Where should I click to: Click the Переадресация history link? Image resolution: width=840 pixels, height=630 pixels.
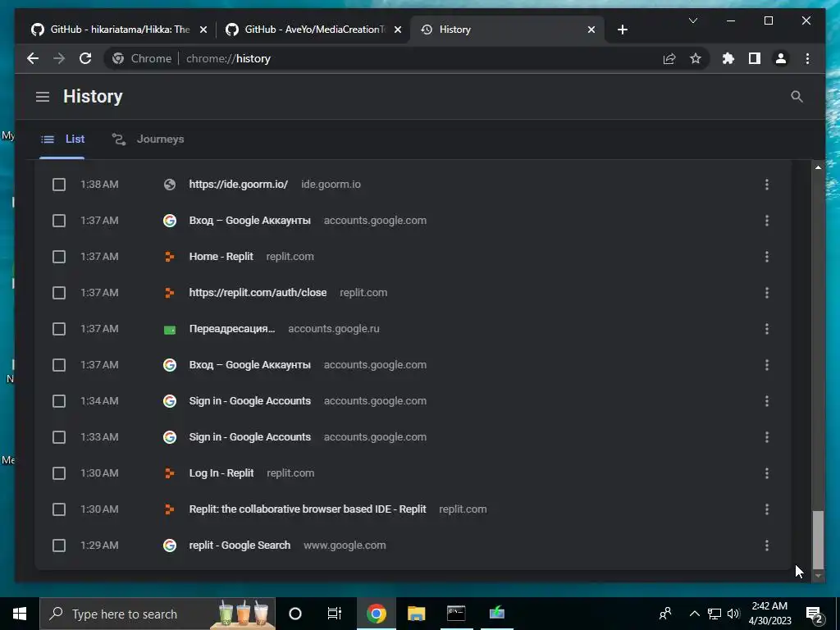tap(232, 328)
